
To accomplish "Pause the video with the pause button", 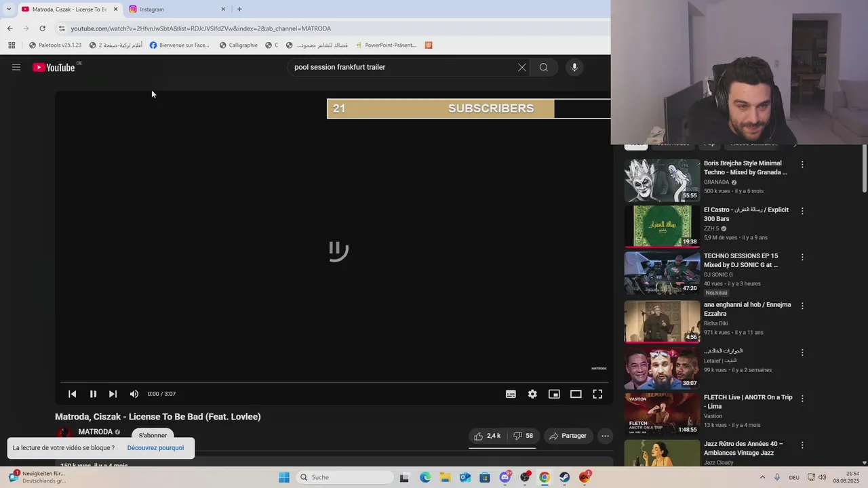I will (x=93, y=394).
